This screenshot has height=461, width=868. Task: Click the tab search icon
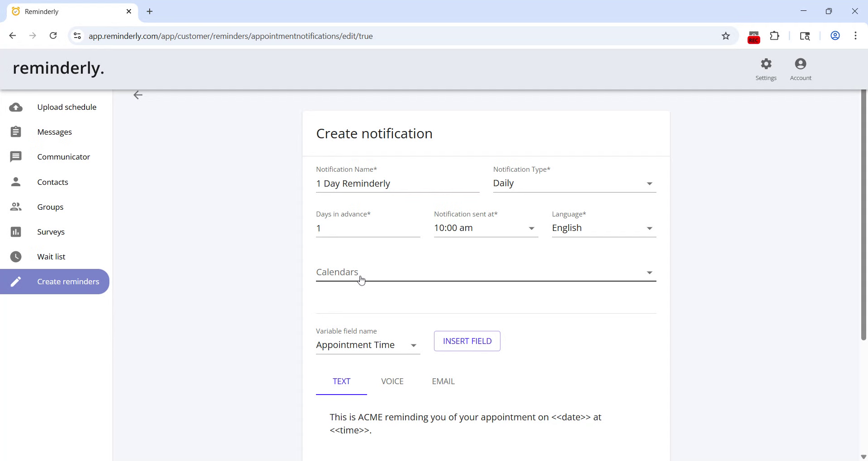(805, 36)
